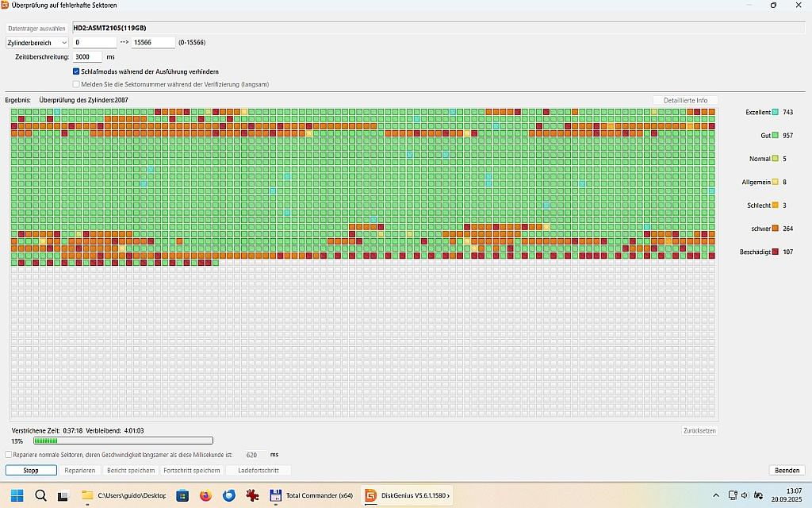
Task: Click the Schlecht orange legend swatch
Action: point(776,206)
